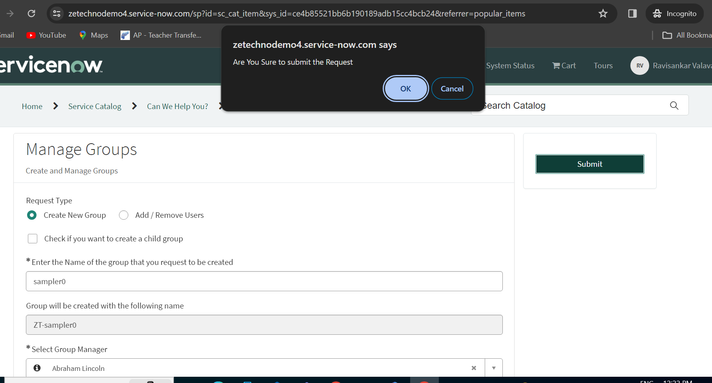
Task: Cancel the submit confirmation dialog
Action: pos(452,89)
